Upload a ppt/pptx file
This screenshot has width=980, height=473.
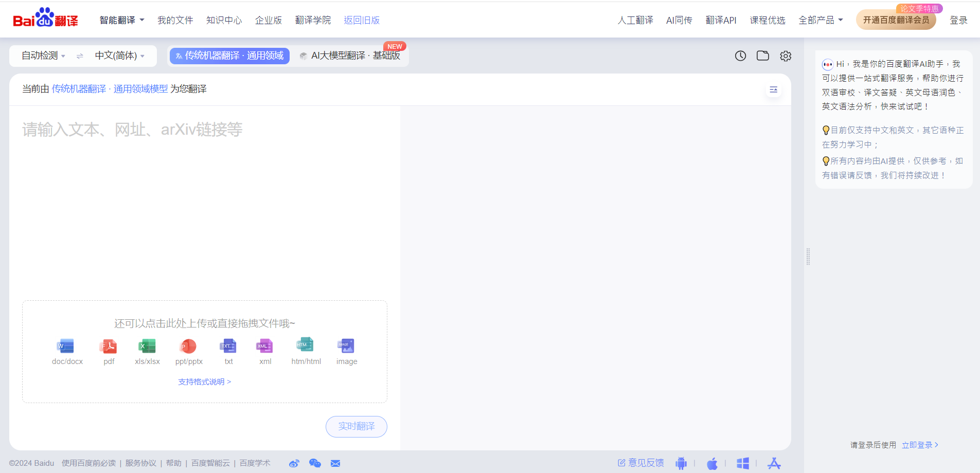click(189, 352)
